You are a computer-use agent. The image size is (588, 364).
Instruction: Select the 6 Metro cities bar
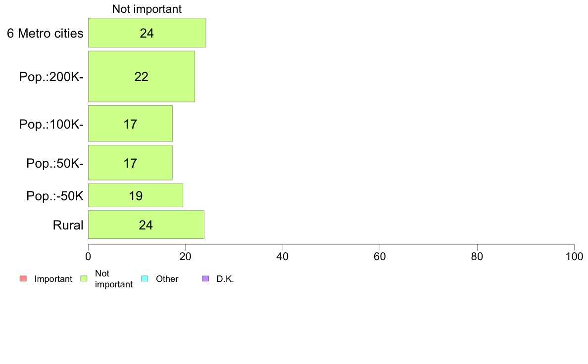(x=147, y=33)
